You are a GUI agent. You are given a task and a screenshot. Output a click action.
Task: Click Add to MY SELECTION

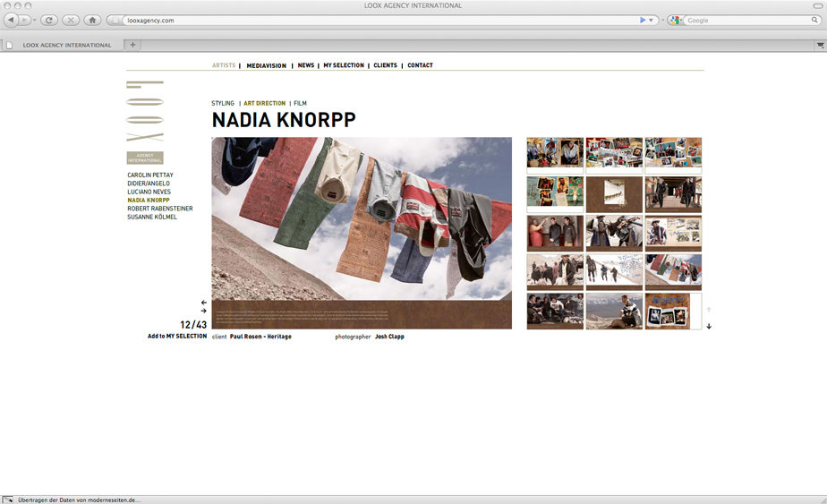177,337
